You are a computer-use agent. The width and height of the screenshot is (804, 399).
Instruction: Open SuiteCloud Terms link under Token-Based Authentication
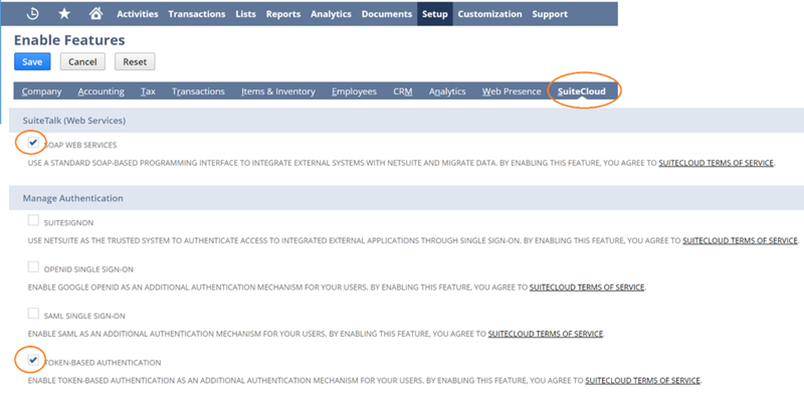pyautogui.click(x=642, y=381)
